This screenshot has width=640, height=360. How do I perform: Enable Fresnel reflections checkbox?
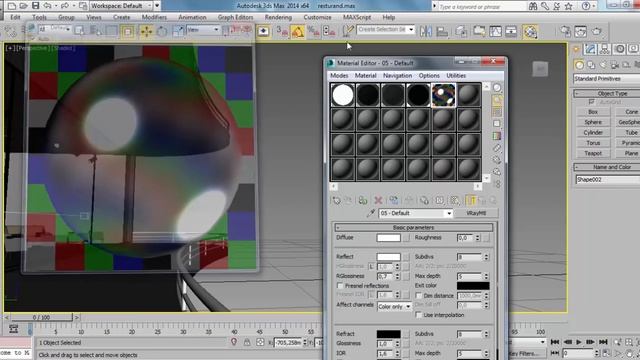tap(340, 286)
